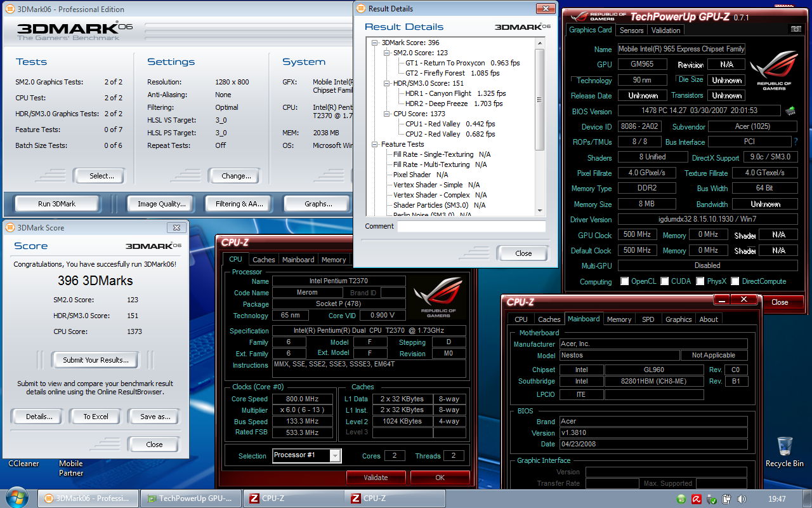Viewport: 812px width, 508px height.
Task: Enable the CUDA checkbox
Action: click(x=665, y=281)
